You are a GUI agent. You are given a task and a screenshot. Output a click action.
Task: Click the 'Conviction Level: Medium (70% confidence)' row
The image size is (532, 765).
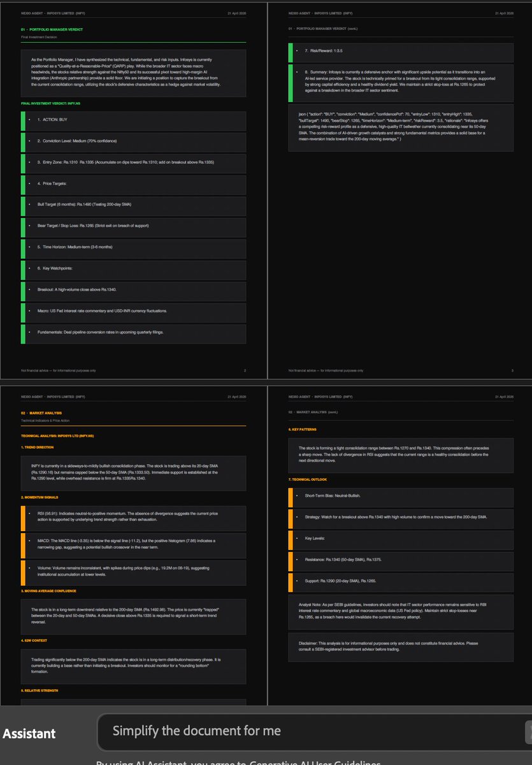point(133,142)
